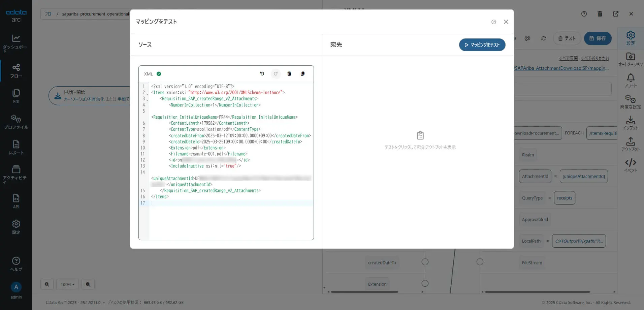Screen dimensions: 644x310
Task: Go to the プロファイル sidebar page
Action: [x=16, y=122]
